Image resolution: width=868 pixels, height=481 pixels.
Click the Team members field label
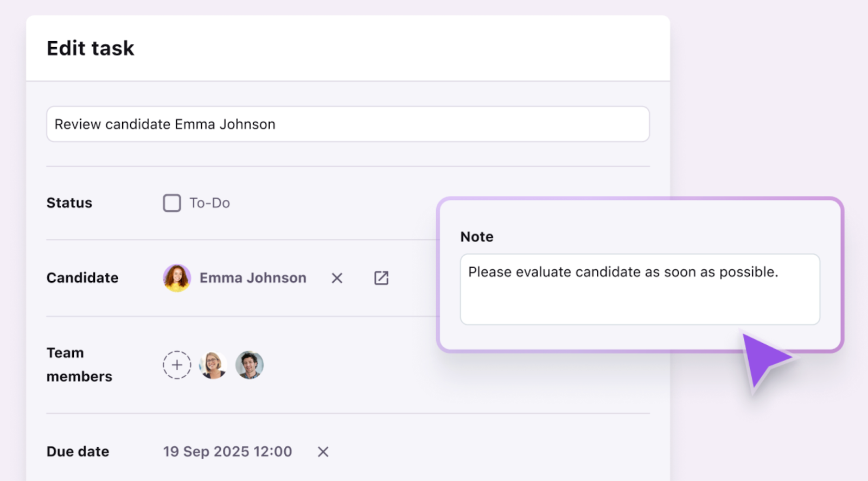point(79,365)
